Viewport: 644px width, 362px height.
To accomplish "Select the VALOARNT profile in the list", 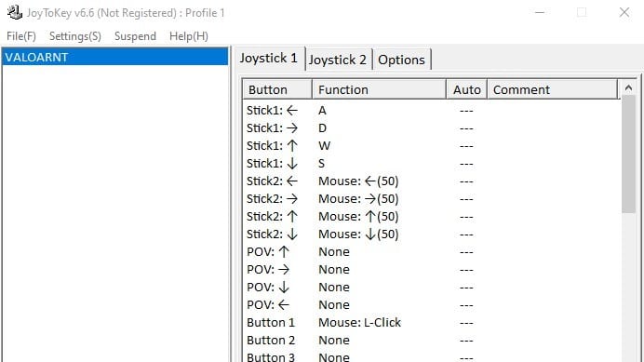I will point(115,57).
